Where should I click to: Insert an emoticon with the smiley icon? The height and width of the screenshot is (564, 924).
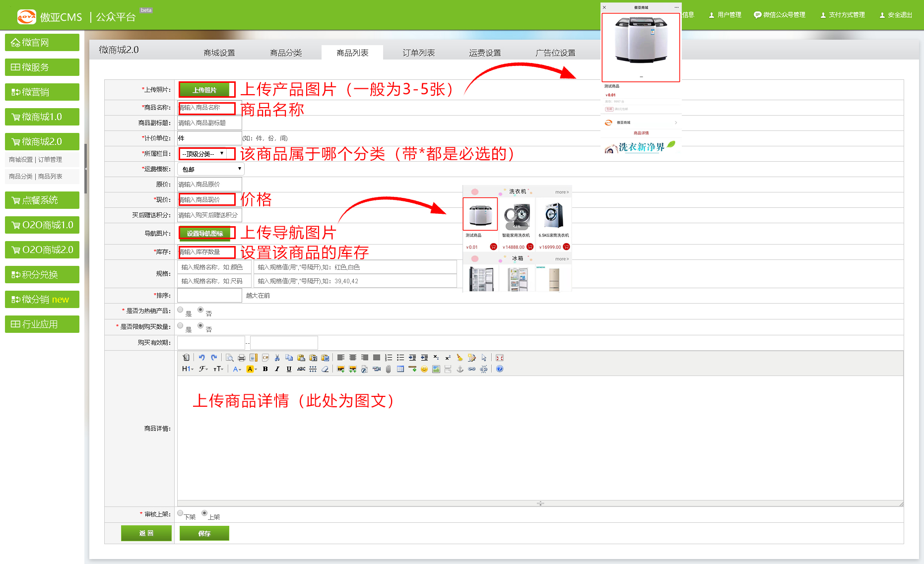pos(424,369)
